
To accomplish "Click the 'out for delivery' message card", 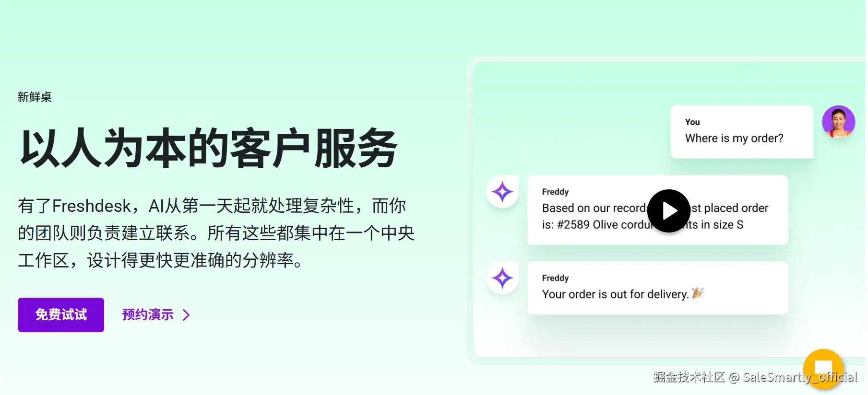I will pos(658,288).
